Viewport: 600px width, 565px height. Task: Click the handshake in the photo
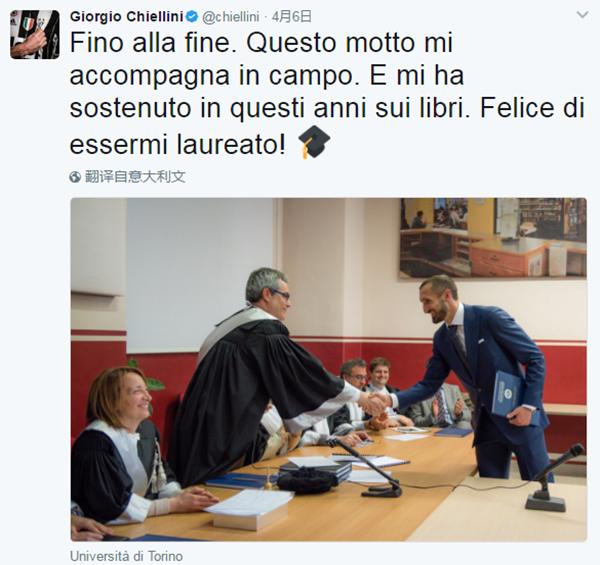click(x=375, y=404)
